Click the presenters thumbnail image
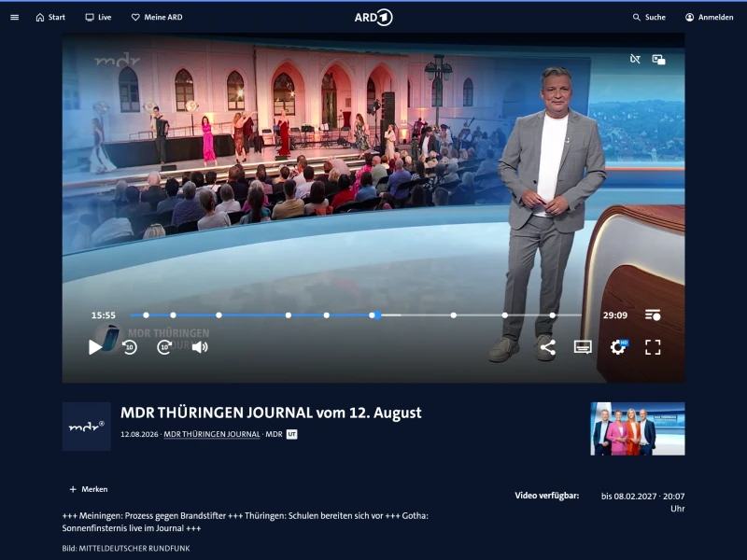 pos(638,428)
